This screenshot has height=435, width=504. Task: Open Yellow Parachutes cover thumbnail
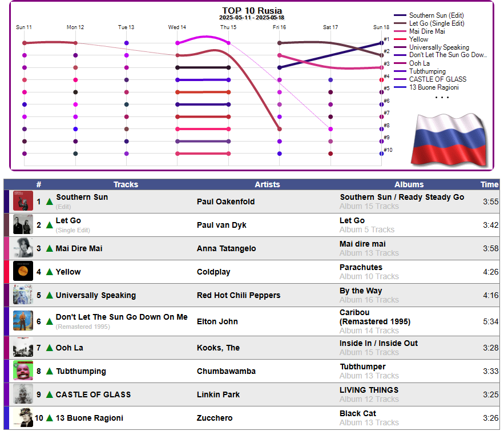[x=23, y=271]
